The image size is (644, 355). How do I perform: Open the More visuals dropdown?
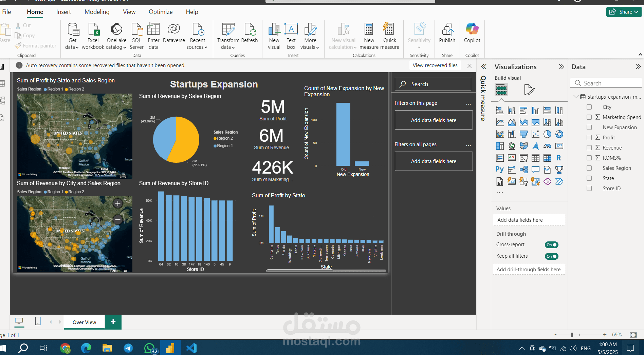coord(310,47)
